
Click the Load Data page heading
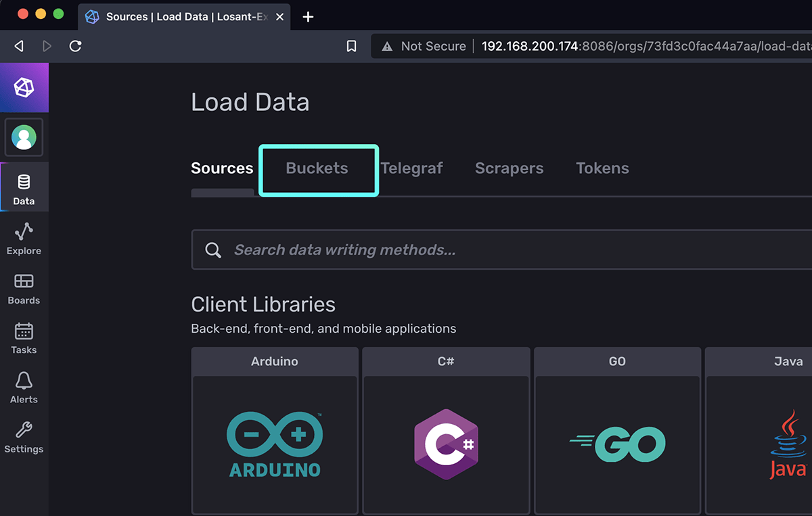pos(250,102)
